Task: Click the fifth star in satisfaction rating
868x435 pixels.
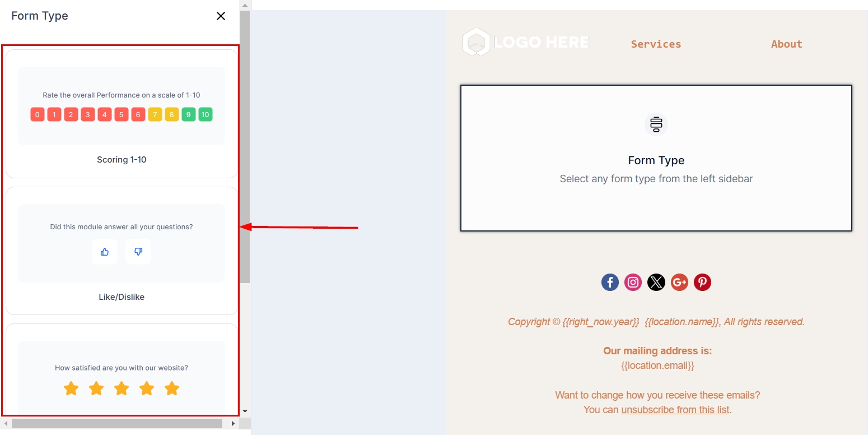Action: click(x=172, y=388)
